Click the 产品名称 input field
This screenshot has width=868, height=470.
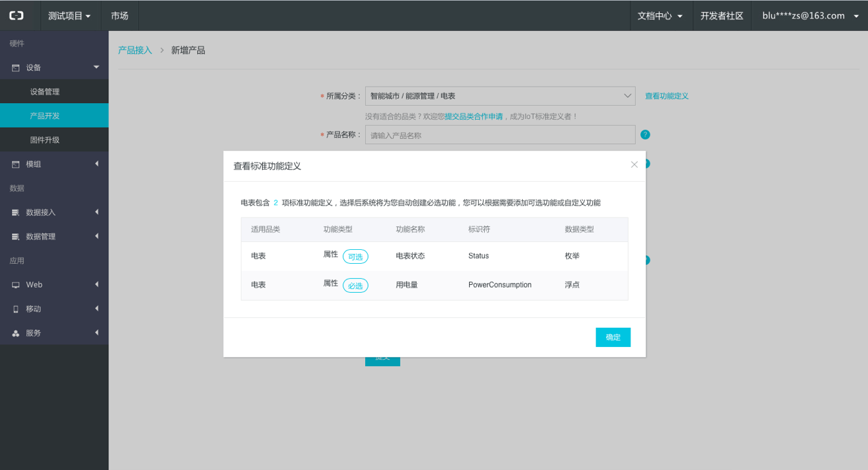[500, 135]
